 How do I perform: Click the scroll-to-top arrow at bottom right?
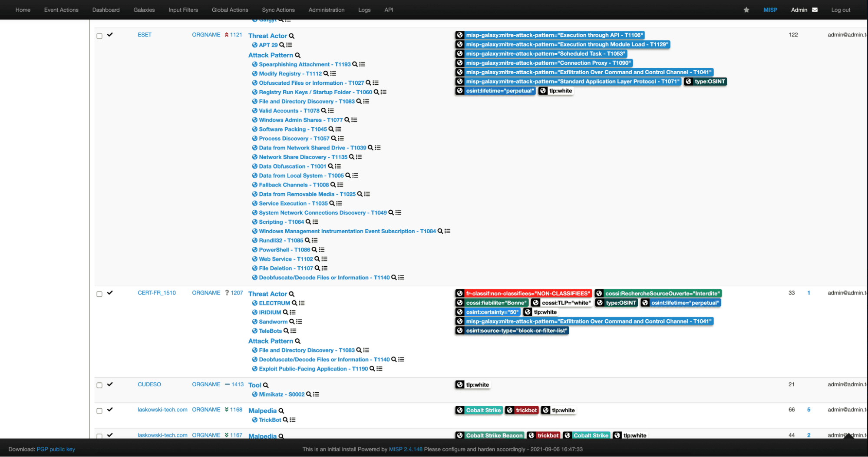click(x=848, y=436)
